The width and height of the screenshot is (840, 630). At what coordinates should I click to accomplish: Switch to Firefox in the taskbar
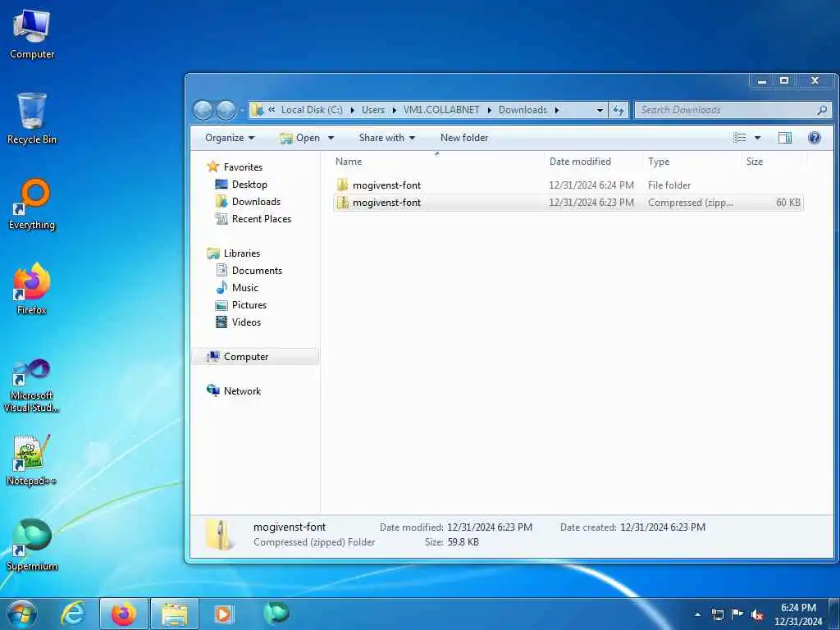(124, 614)
